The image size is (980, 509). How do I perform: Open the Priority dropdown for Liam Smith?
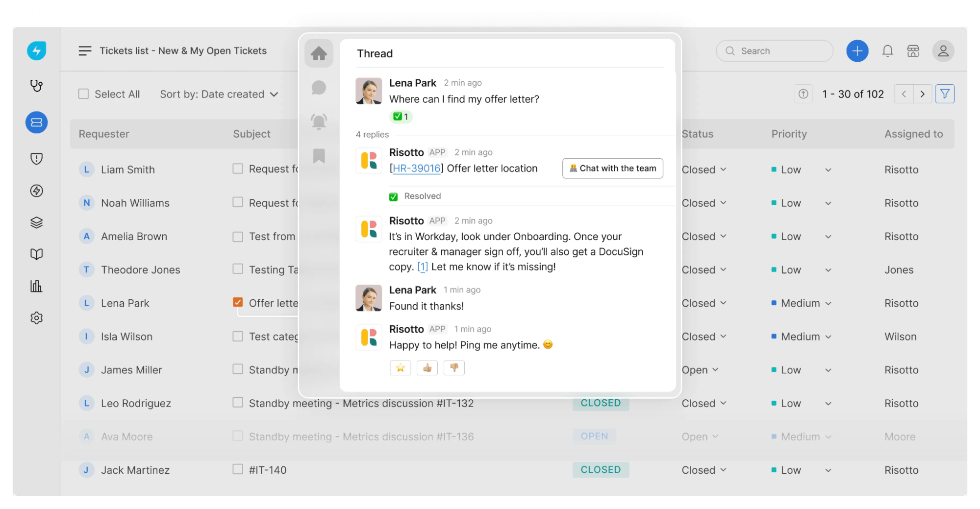801,170
